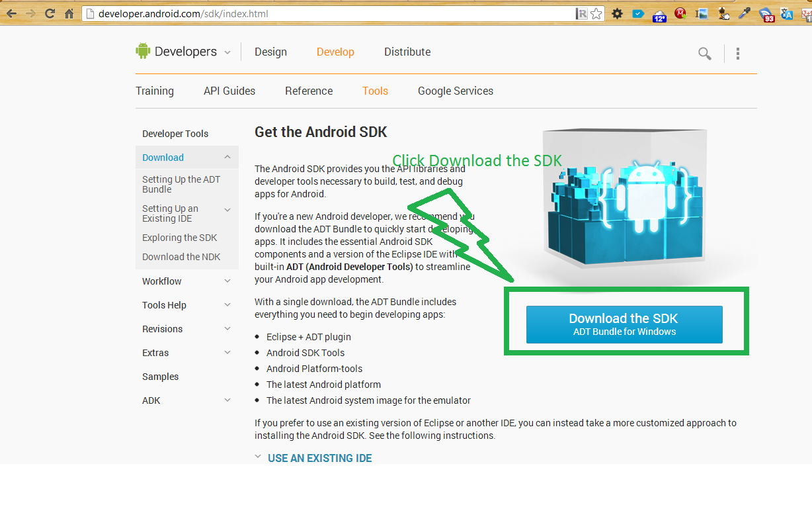
Task: Open Developer Tools sidebar link
Action: pos(175,134)
